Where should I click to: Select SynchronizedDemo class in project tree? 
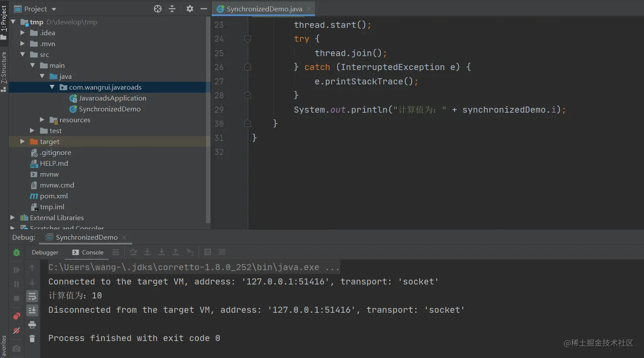click(105, 109)
